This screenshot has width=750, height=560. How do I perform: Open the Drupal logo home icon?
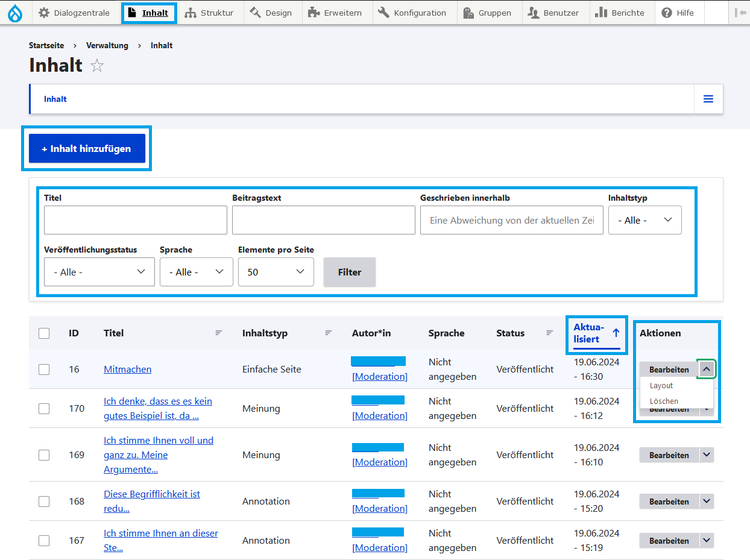pyautogui.click(x=15, y=13)
